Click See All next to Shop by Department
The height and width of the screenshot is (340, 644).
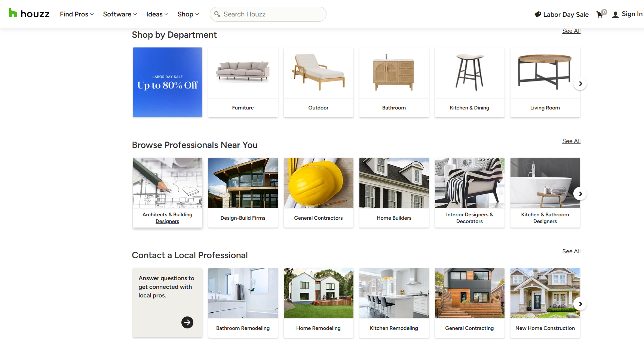click(x=571, y=31)
